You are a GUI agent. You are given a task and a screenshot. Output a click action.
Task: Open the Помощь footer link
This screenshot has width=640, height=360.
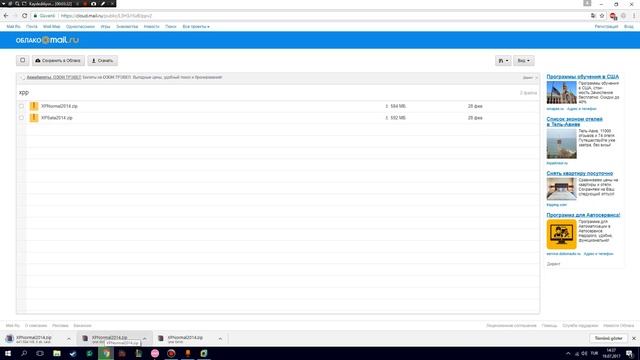coord(549,326)
